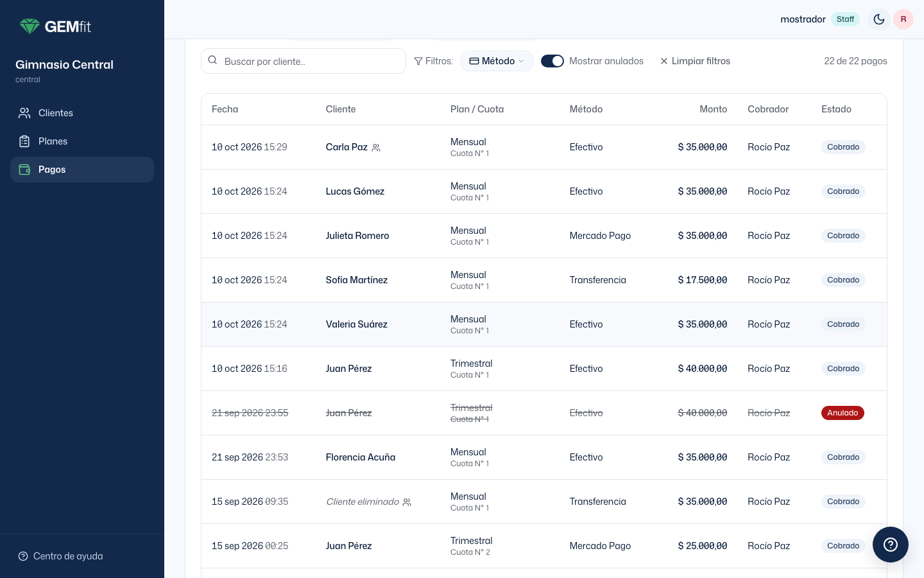Go to Clientes in the sidebar

tap(82, 113)
